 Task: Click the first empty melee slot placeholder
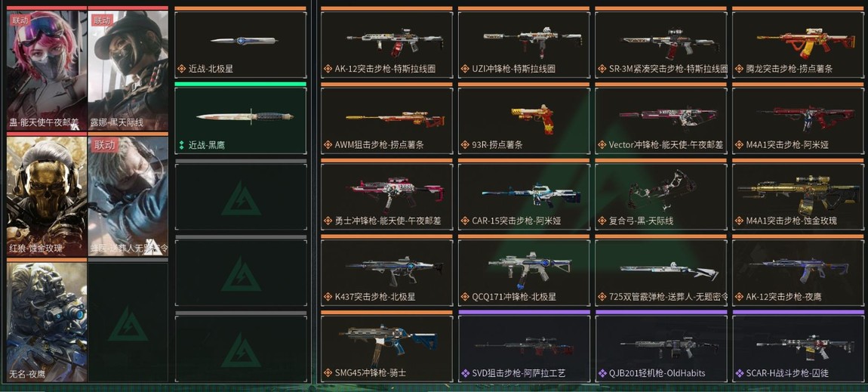click(x=240, y=196)
